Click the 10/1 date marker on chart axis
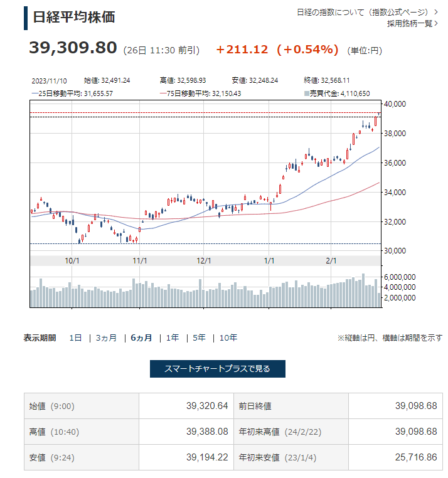 tap(72, 261)
